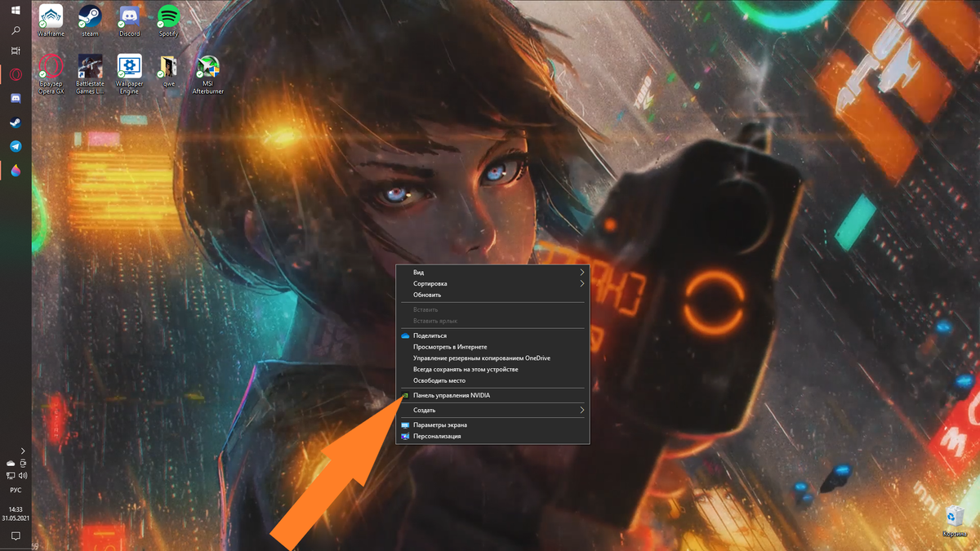This screenshot has height=551, width=980.
Task: Open the Warframe desktop shortcut
Action: pyautogui.click(x=51, y=20)
